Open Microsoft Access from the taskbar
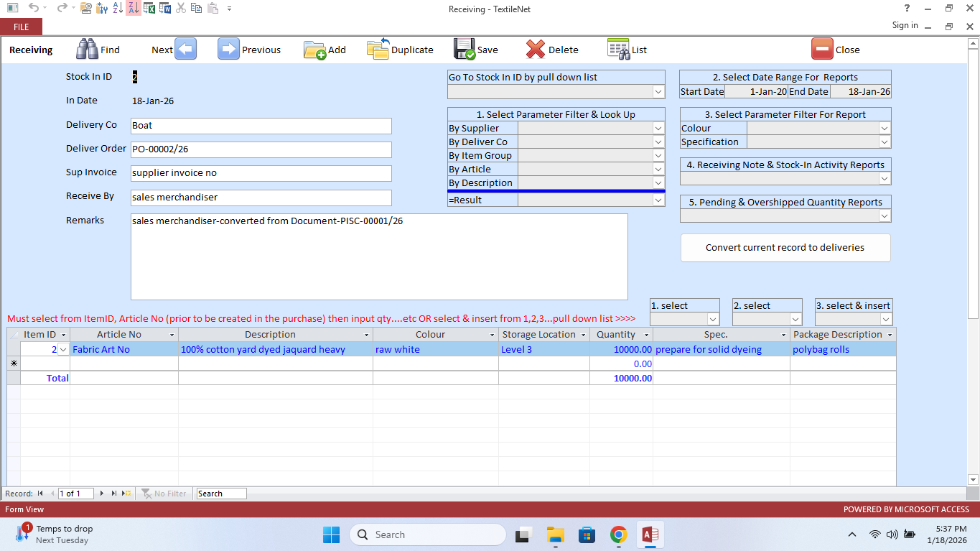This screenshot has height=551, width=980. [x=650, y=534]
